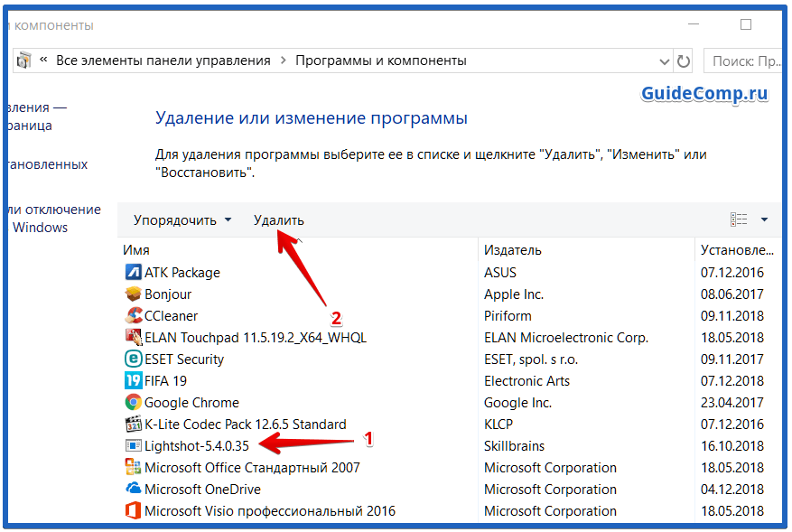Click the ATK Package program icon

tap(133, 273)
